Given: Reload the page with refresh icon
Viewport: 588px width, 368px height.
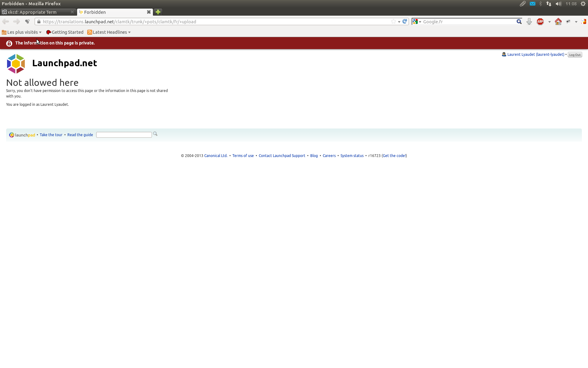Looking at the screenshot, I should [x=405, y=21].
